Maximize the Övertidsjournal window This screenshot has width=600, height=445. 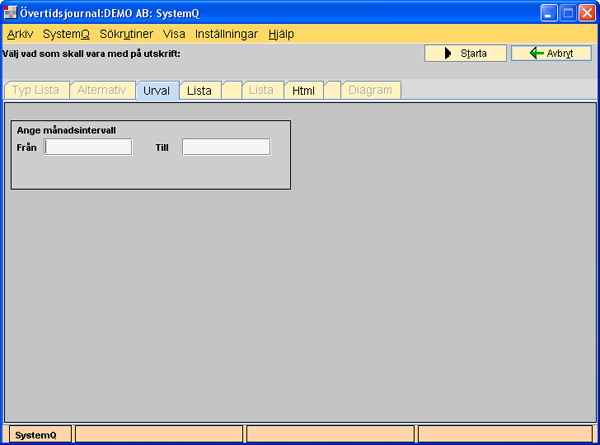tap(566, 13)
